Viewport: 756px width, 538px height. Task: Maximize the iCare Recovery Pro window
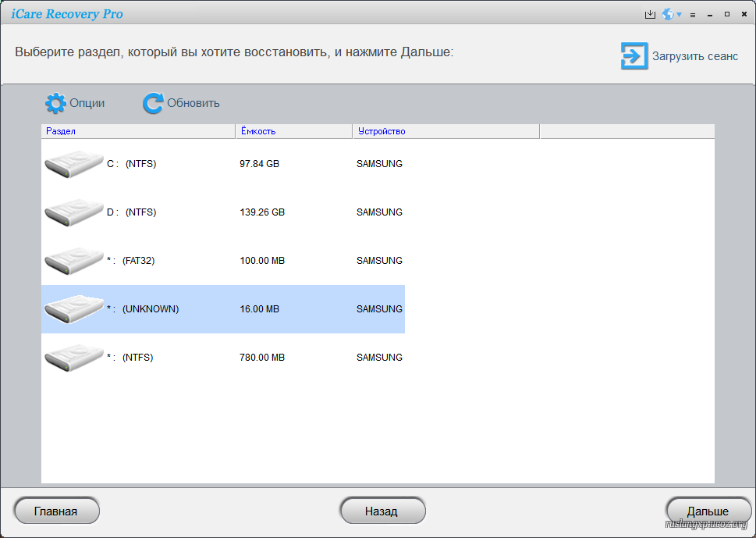pyautogui.click(x=727, y=15)
